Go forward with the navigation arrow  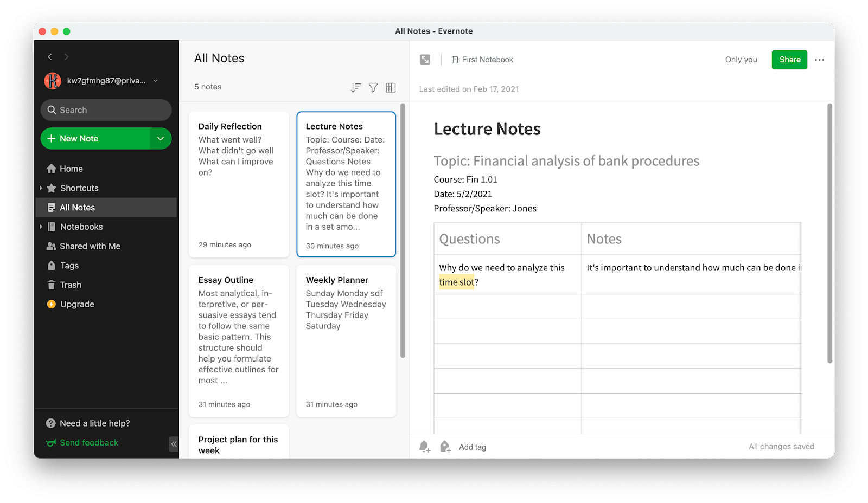(x=66, y=57)
